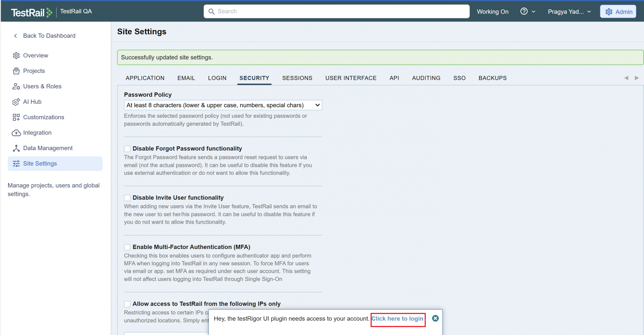644x335 pixels.
Task: Click the help question mark icon
Action: pyautogui.click(x=524, y=12)
